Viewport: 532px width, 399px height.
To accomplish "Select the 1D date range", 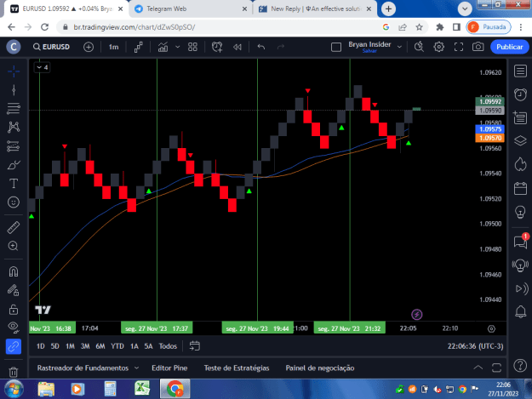I will point(40,346).
